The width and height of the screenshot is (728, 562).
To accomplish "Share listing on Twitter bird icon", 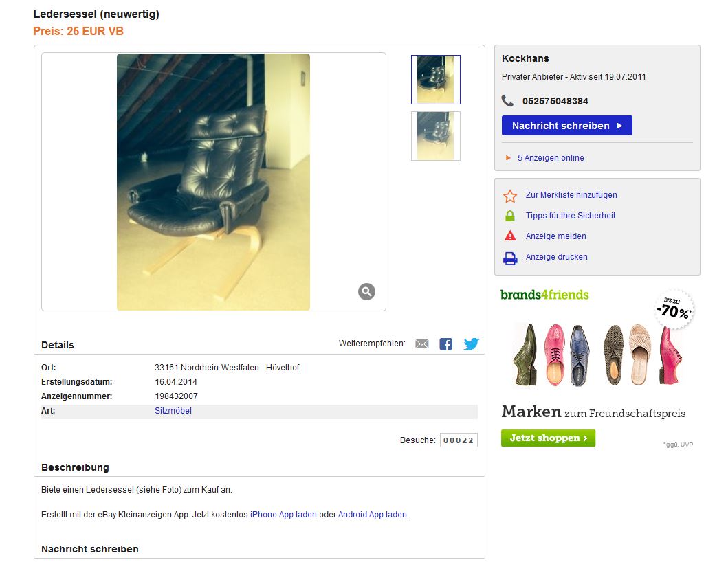I will [471, 344].
